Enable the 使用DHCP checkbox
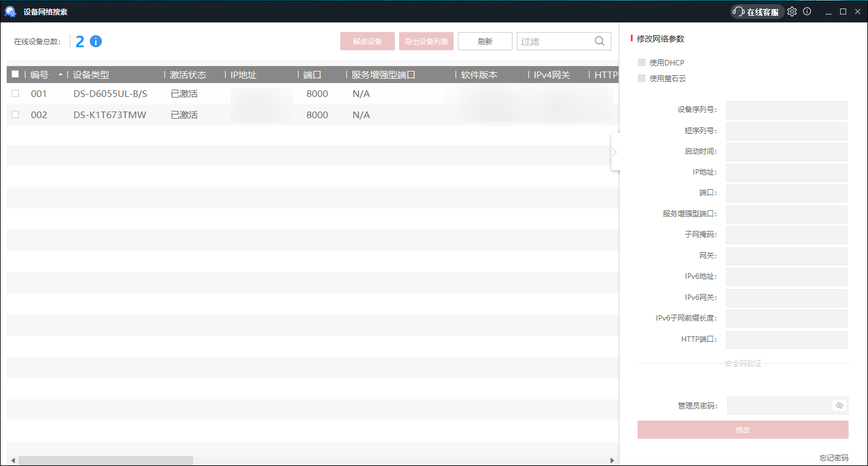The width and height of the screenshot is (868, 466). (642, 62)
